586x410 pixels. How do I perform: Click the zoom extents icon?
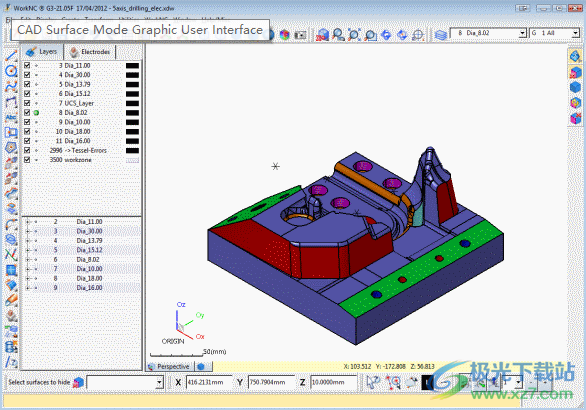[x=354, y=35]
